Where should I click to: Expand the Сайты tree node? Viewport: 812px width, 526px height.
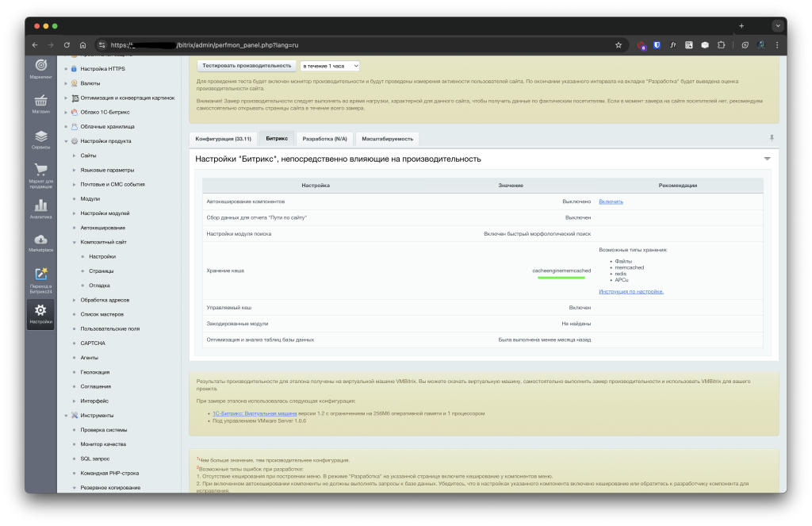(x=74, y=155)
